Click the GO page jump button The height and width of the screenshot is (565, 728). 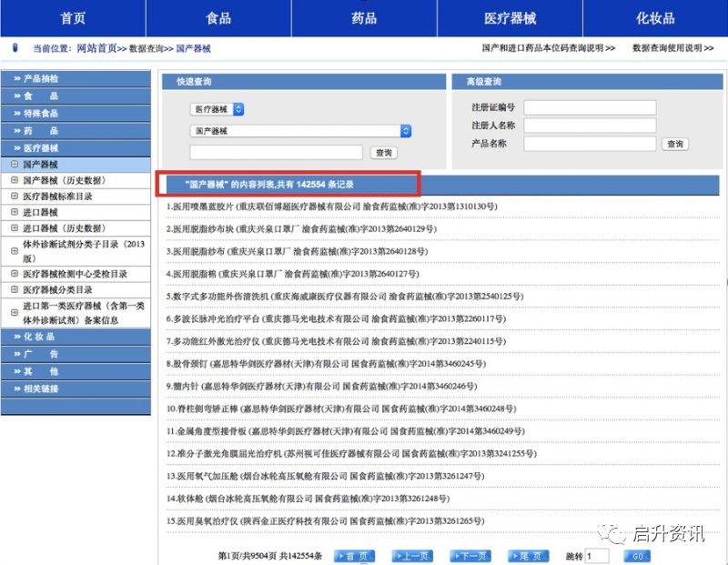(637, 556)
